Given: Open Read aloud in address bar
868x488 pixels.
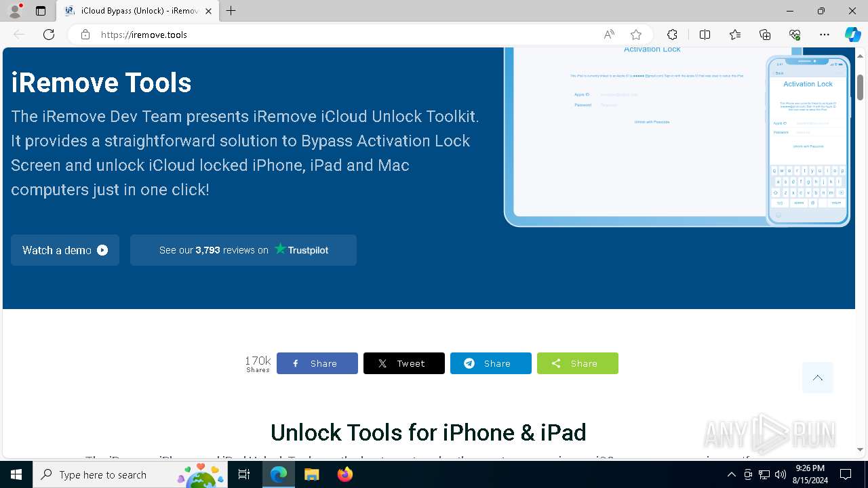Looking at the screenshot, I should (609, 35).
